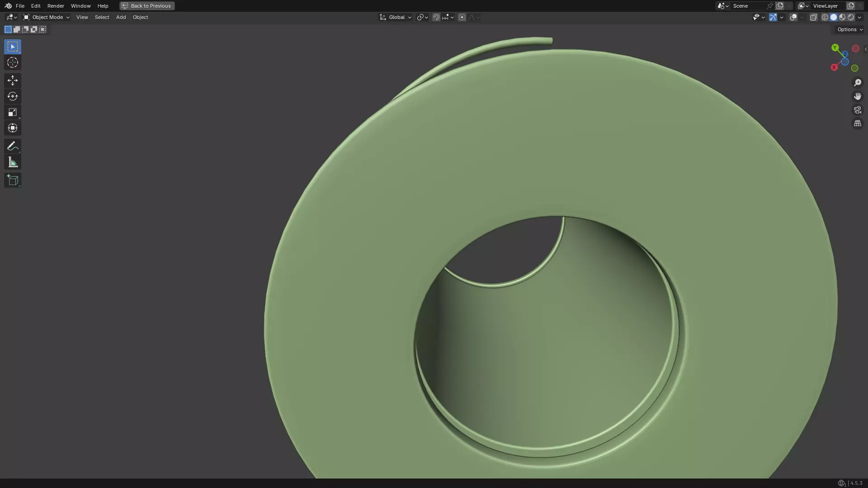Activate the Rotate tool
The image size is (868, 488).
pyautogui.click(x=13, y=96)
